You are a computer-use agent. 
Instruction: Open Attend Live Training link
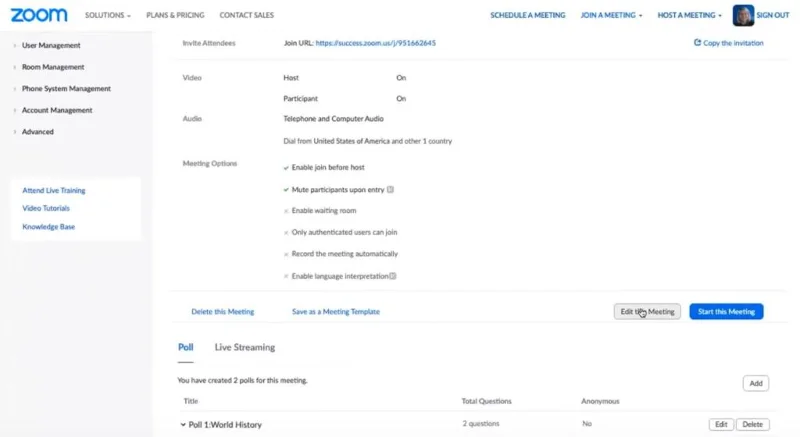[54, 190]
